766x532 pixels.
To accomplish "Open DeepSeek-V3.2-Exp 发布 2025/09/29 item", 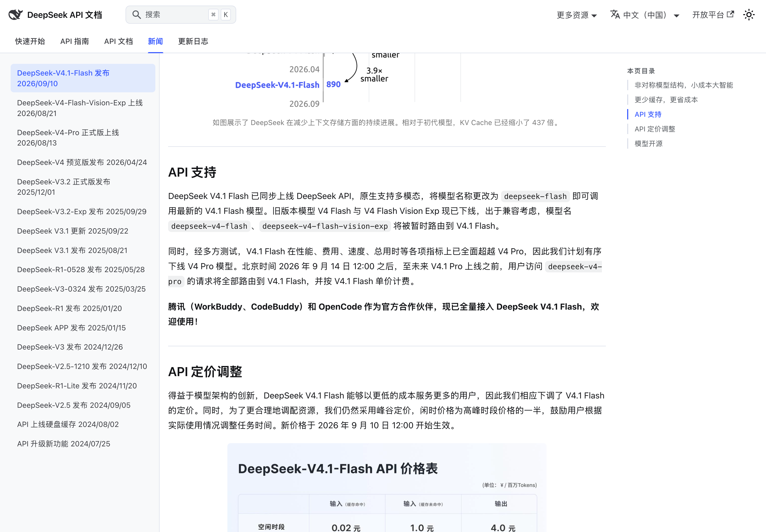I will coord(83,212).
